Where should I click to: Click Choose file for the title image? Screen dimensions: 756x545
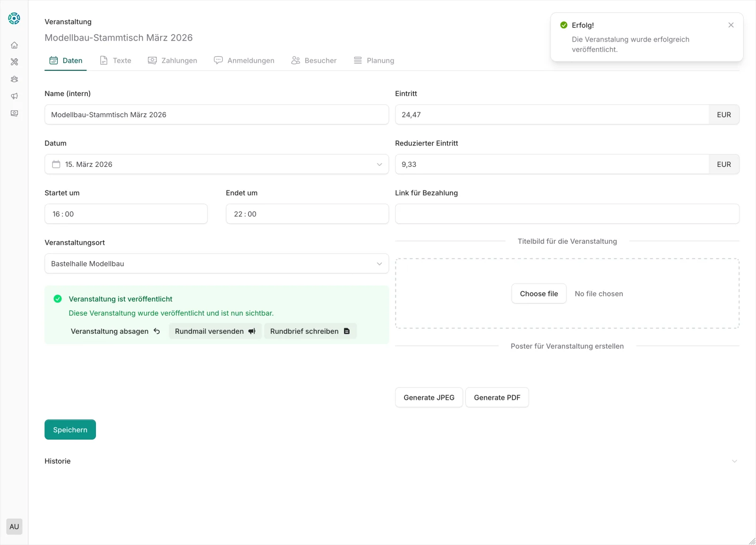pos(539,294)
